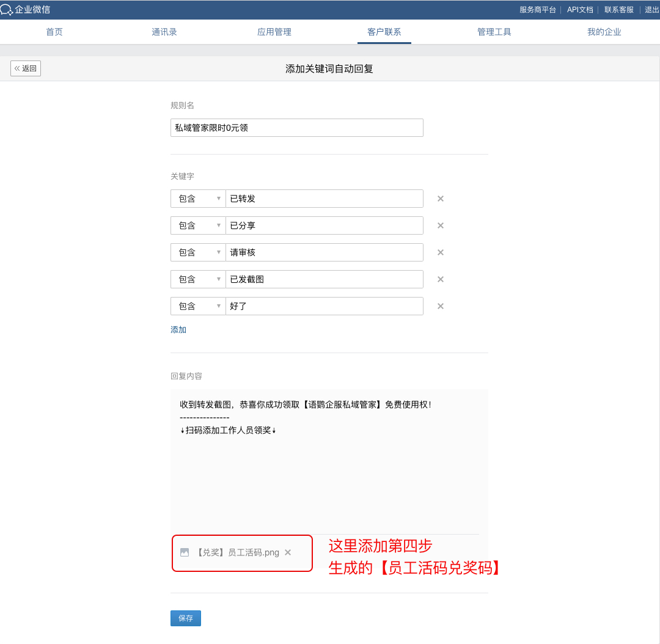Delete the 已发截图 keyword row
This screenshot has width=660, height=644.
440,279
